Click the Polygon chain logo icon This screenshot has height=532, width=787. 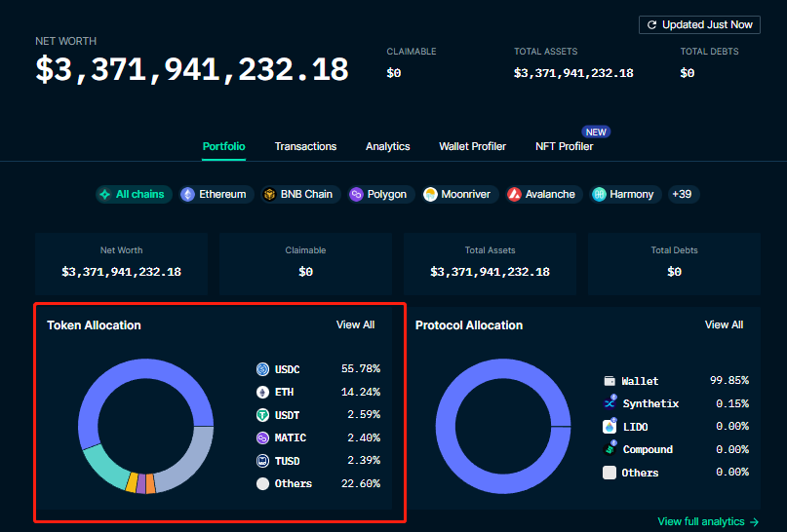(x=356, y=195)
